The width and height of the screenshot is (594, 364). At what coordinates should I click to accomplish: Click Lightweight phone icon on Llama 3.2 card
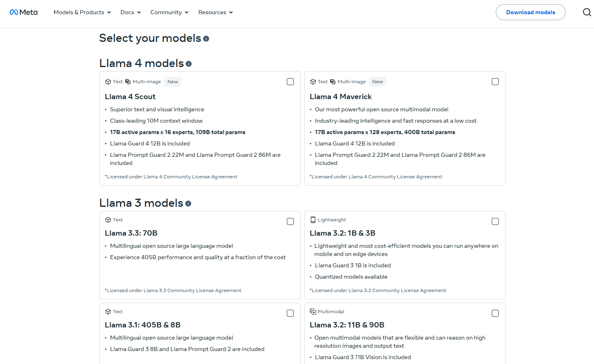pyautogui.click(x=313, y=220)
